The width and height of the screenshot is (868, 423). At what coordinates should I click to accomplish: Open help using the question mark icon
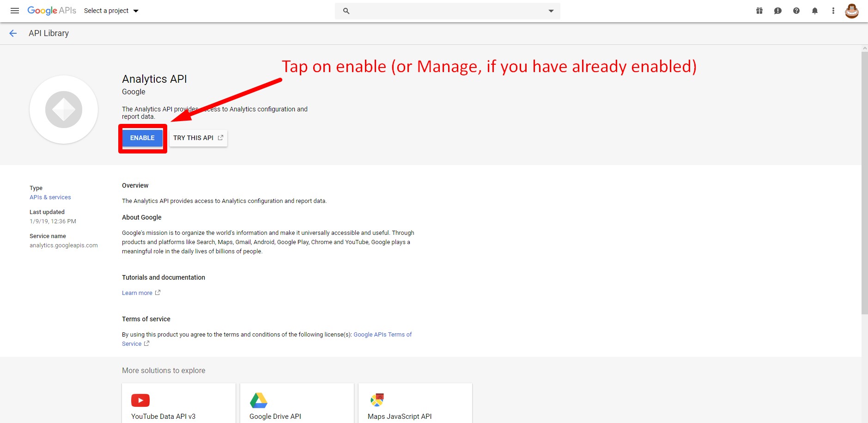tap(796, 10)
